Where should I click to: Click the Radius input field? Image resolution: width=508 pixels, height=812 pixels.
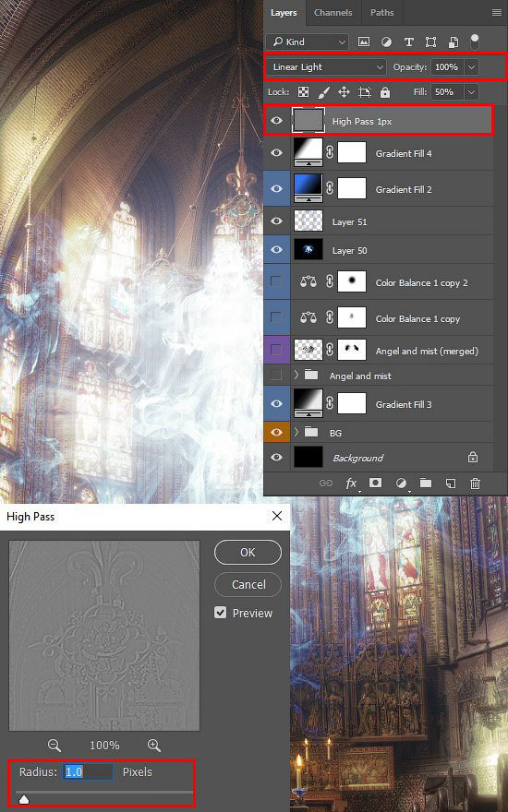tap(88, 771)
